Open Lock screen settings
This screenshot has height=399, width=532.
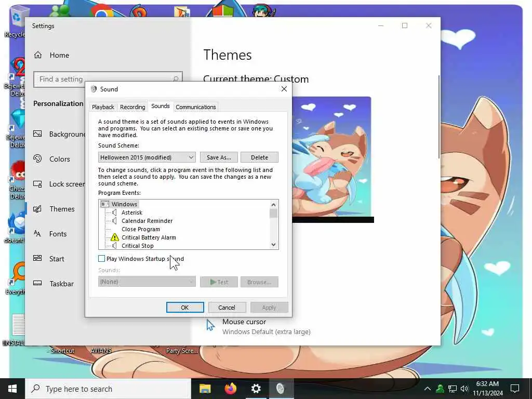tap(59, 184)
